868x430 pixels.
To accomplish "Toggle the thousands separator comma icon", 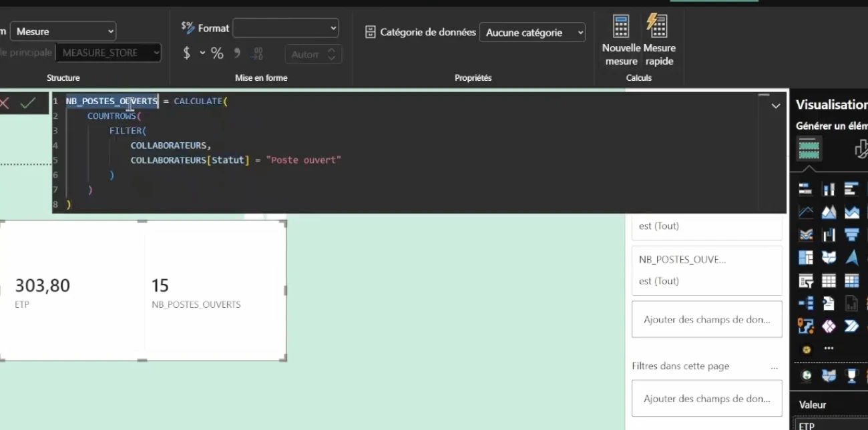I will click(237, 53).
